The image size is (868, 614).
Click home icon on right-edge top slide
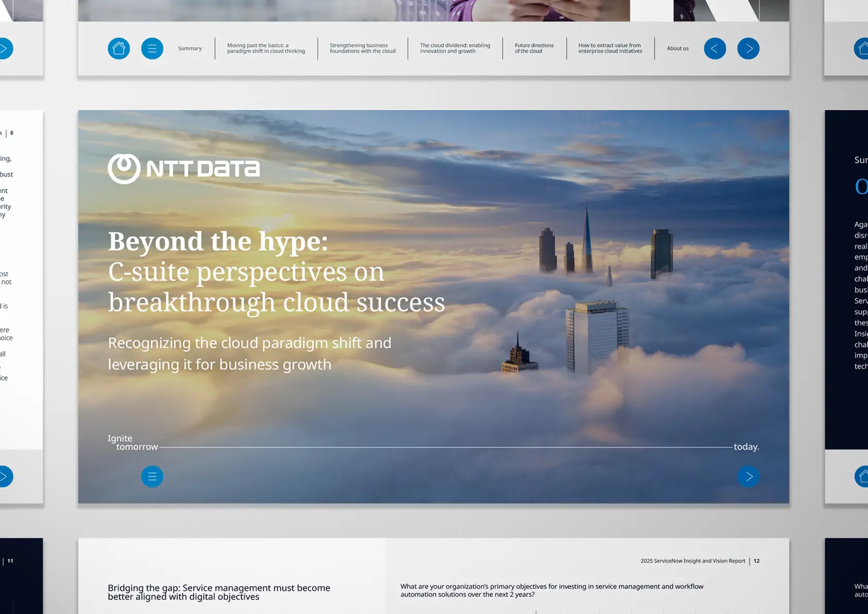click(862, 48)
